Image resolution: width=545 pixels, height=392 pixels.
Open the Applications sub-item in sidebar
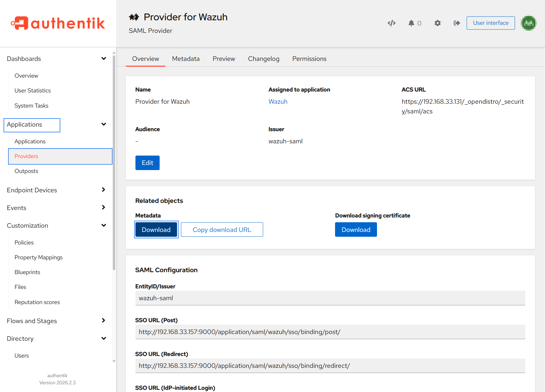[x=30, y=141]
